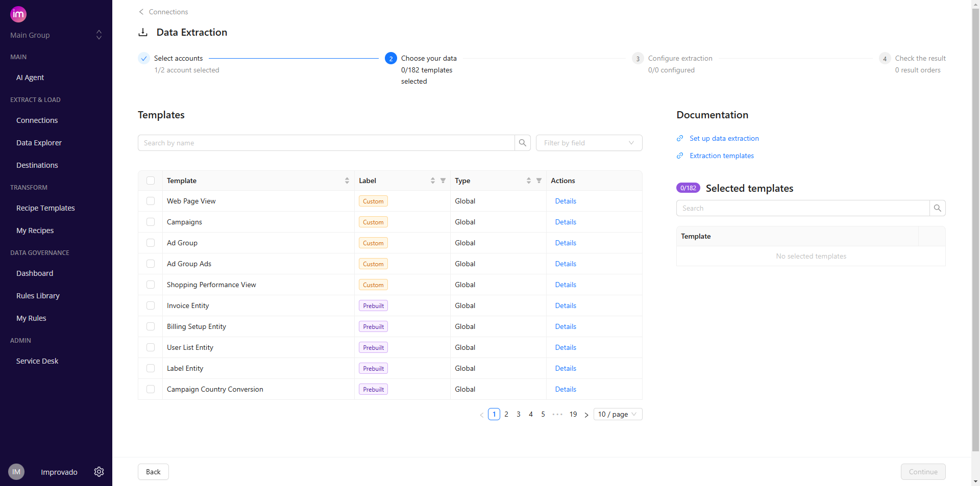Expand the Main Group workspace switcher
Screen dimensions: 980x486
coord(99,35)
